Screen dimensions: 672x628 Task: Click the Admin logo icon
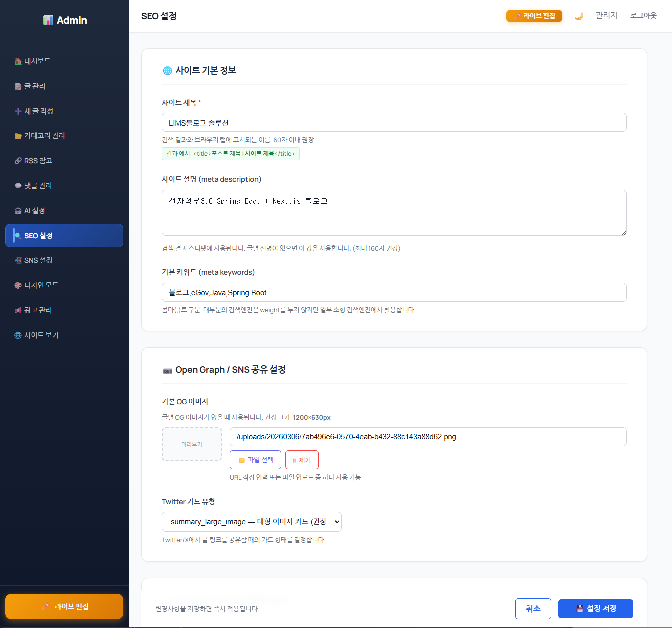coord(48,20)
